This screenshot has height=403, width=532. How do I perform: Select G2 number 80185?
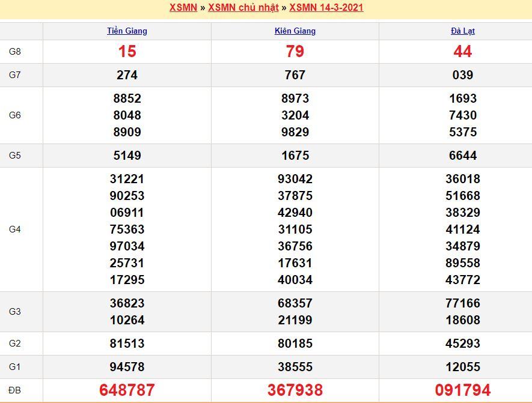(x=295, y=344)
